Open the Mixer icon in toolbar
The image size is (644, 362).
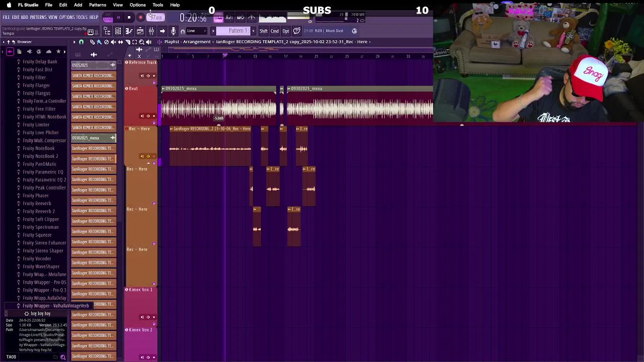151,31
